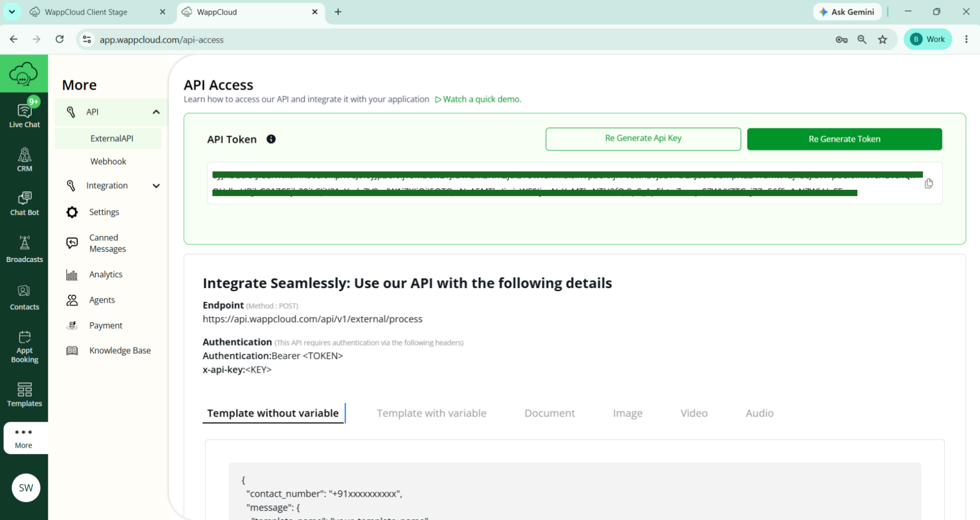Open the SW user avatar

[26, 487]
